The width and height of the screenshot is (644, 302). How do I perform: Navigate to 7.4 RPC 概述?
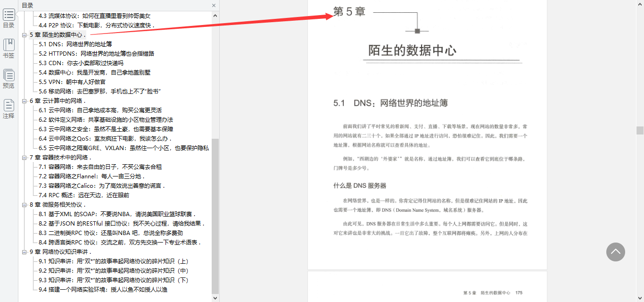[x=84, y=195]
